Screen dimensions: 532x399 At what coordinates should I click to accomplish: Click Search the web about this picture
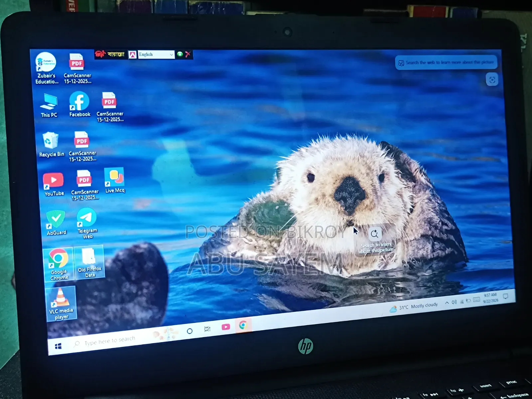pyautogui.click(x=446, y=63)
